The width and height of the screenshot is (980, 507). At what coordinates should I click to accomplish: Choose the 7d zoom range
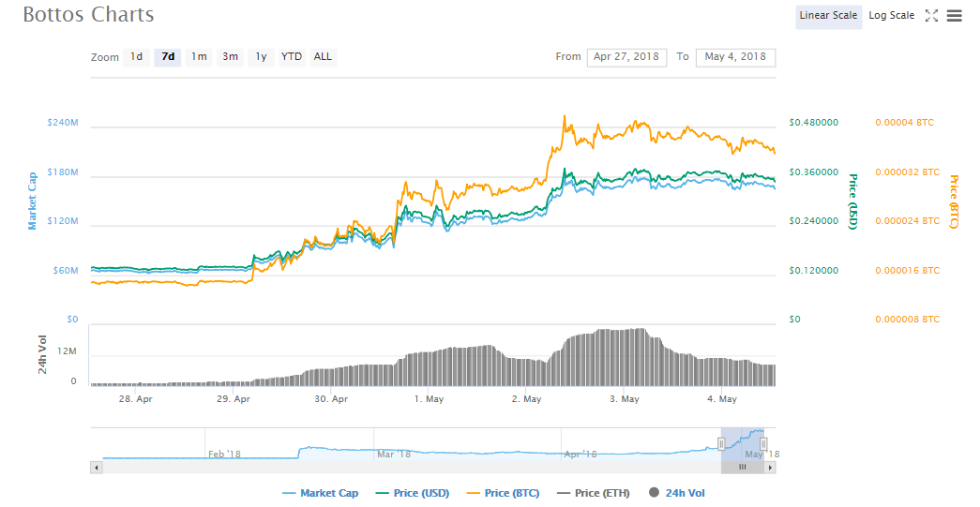point(168,57)
